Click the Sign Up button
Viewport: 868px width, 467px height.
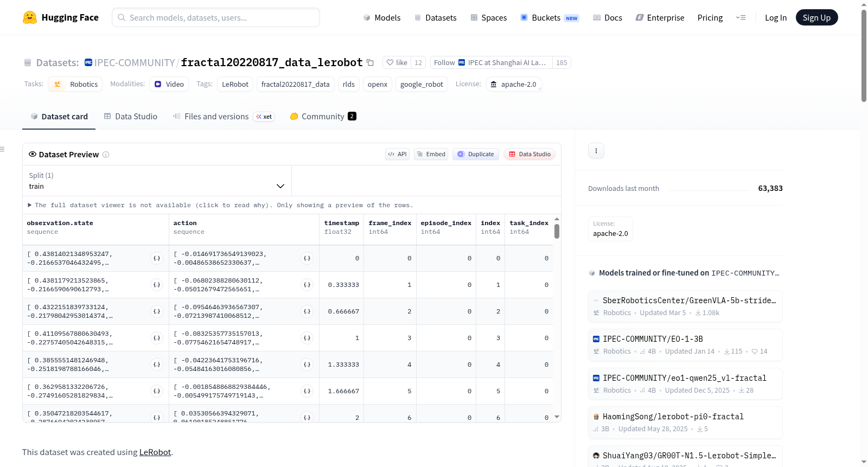(x=817, y=17)
